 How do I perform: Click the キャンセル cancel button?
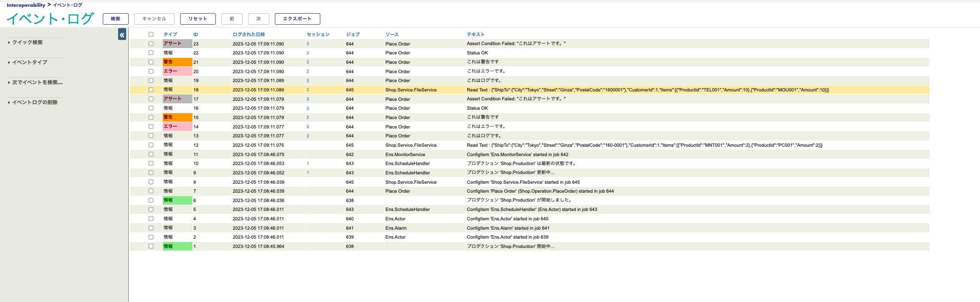pyautogui.click(x=154, y=19)
